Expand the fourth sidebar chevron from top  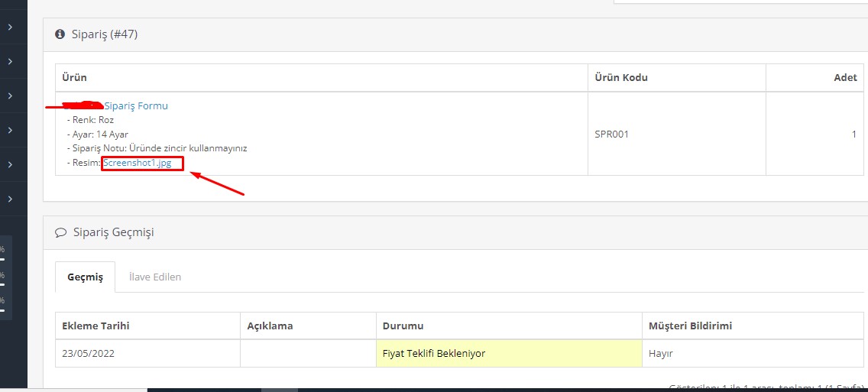pyautogui.click(x=10, y=130)
